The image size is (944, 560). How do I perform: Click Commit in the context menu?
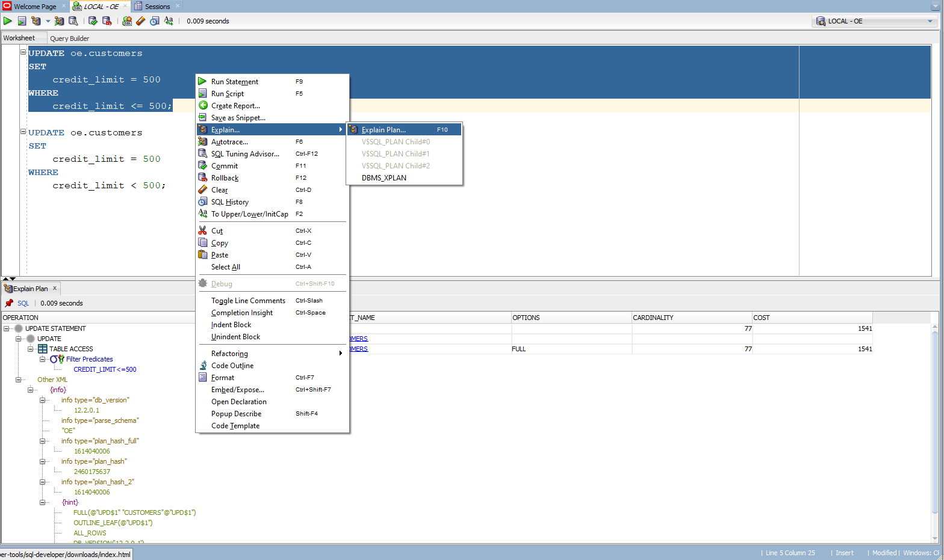273,166
